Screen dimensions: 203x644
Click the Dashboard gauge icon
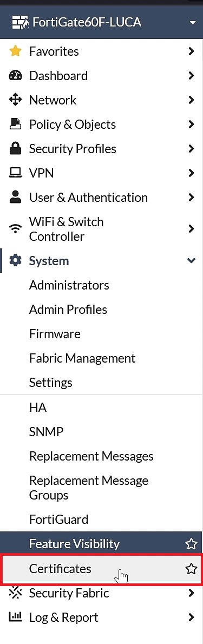coord(15,76)
